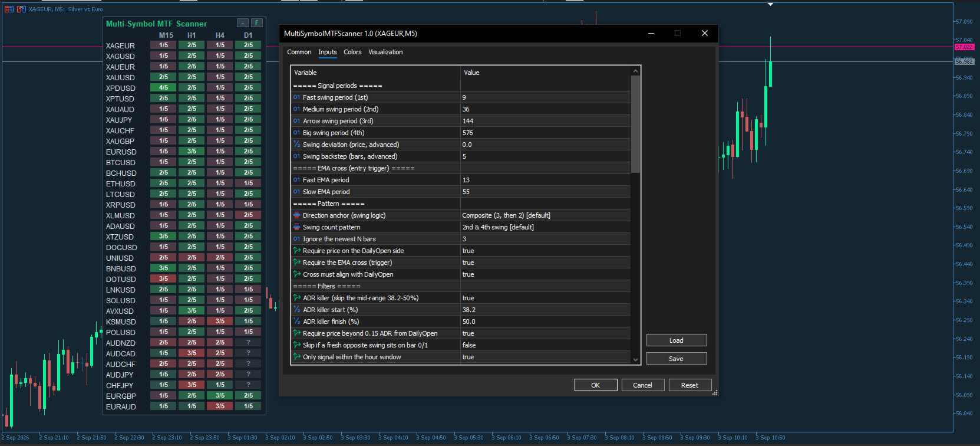
Task: Toggle 'Require the EMA cross (trigger)' true value
Action: click(545, 263)
